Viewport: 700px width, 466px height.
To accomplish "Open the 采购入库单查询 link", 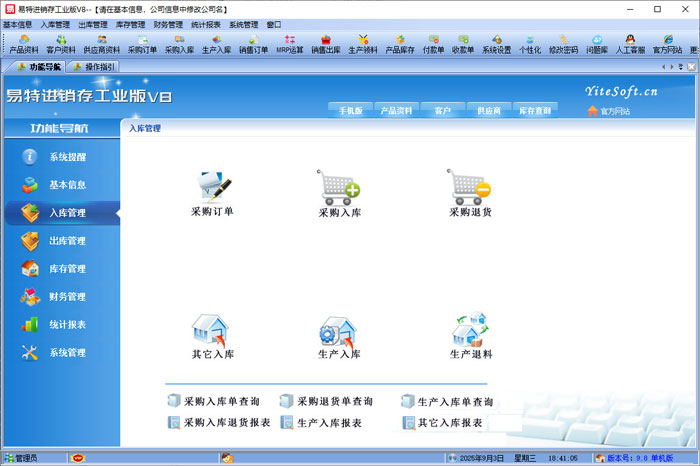I will click(220, 402).
